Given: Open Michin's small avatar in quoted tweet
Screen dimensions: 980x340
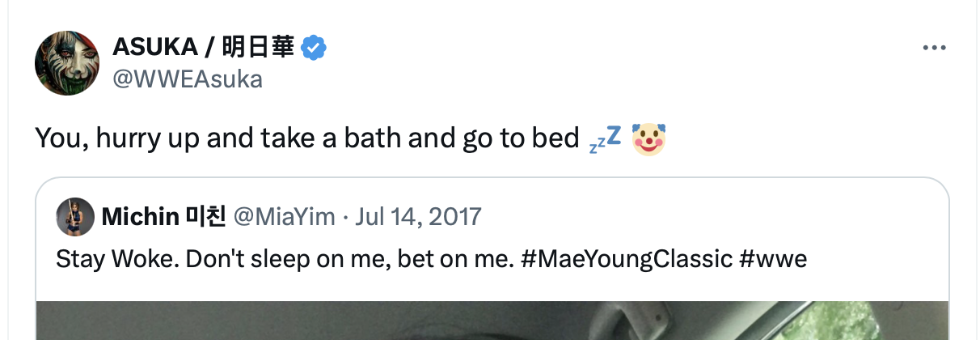Looking at the screenshot, I should click(x=74, y=216).
